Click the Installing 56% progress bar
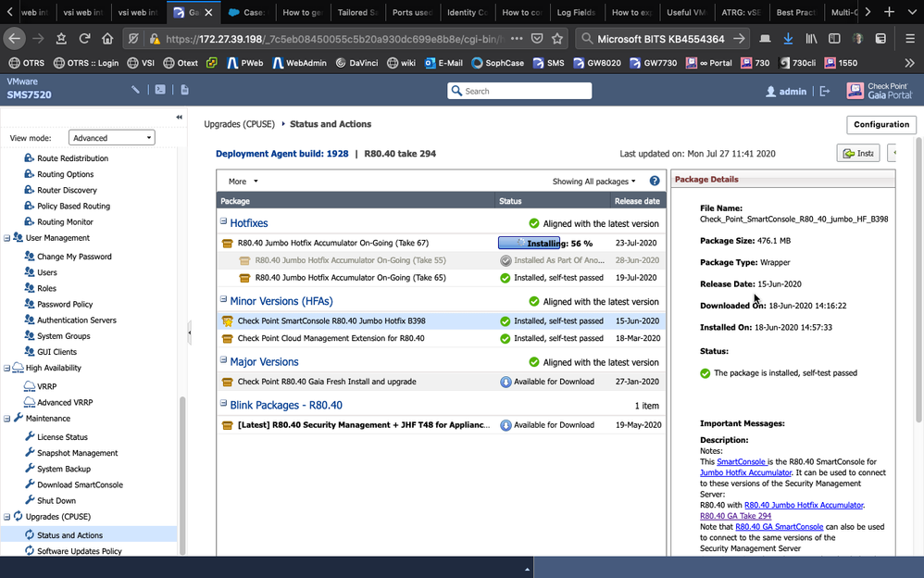 (x=530, y=243)
